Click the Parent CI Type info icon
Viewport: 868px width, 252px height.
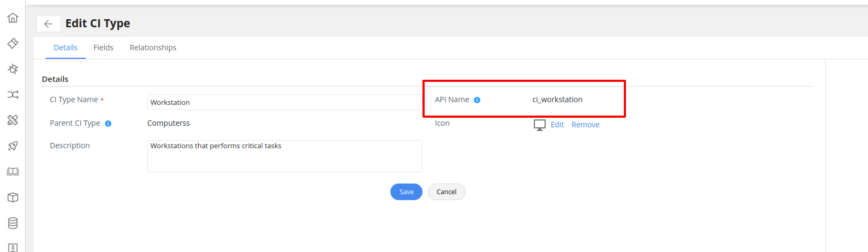point(108,124)
